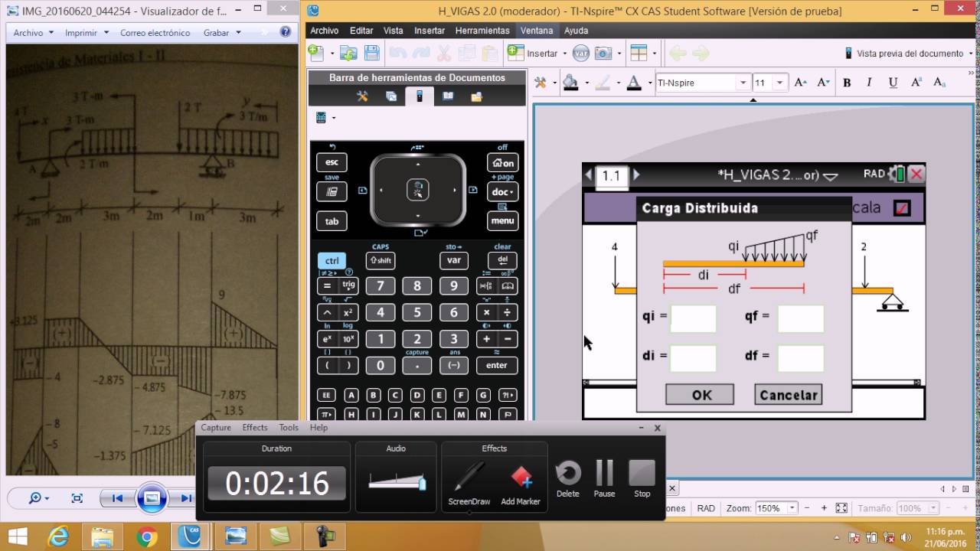Toggle superscript formatting
This screenshot has width=980, height=551.
(916, 83)
